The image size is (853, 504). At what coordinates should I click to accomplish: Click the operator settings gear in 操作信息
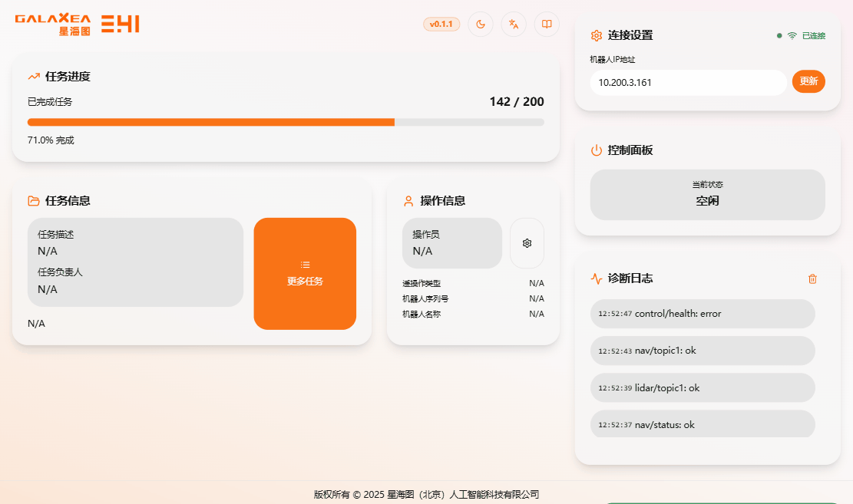(527, 242)
